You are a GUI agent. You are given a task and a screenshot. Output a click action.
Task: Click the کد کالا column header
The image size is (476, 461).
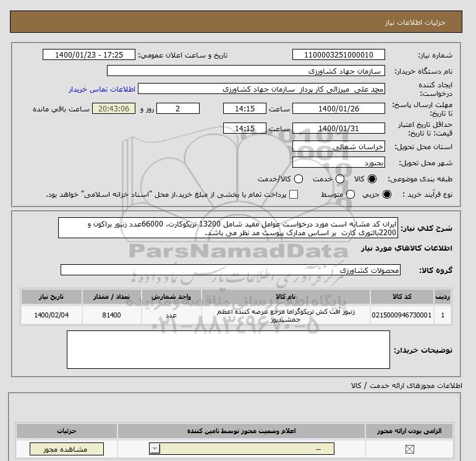point(402,296)
